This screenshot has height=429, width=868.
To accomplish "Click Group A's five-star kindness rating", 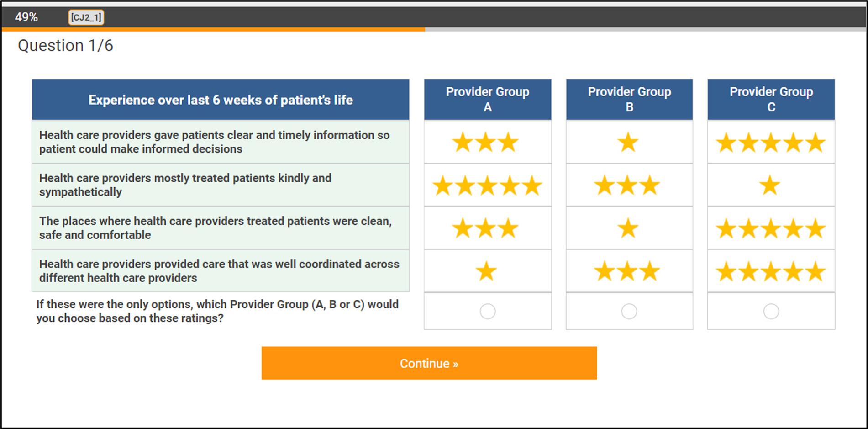I will 487,186.
